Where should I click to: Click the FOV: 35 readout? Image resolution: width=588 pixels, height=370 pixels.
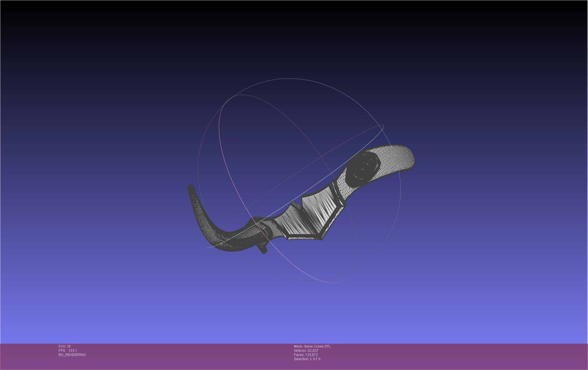[x=65, y=346]
